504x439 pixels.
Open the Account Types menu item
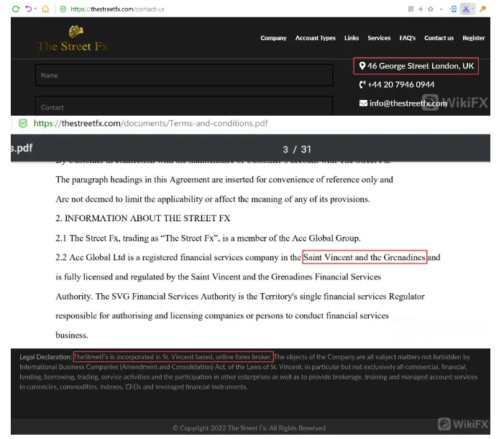point(316,38)
